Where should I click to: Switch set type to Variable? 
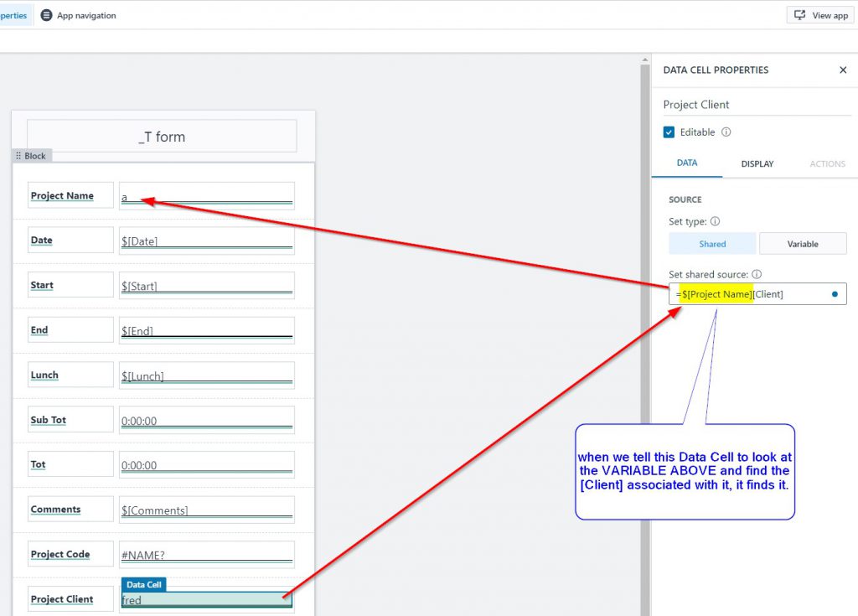click(803, 244)
